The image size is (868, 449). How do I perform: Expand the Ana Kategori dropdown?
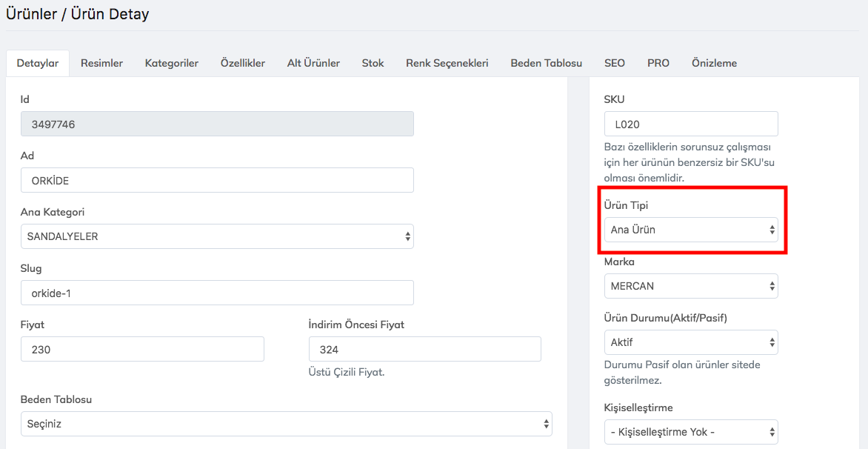(216, 236)
